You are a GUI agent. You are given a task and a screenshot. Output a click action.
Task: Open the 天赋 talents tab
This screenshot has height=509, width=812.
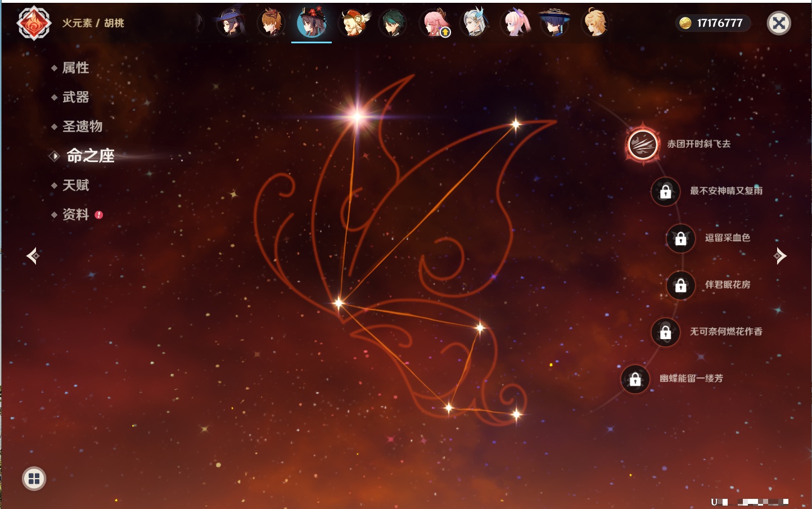75,185
